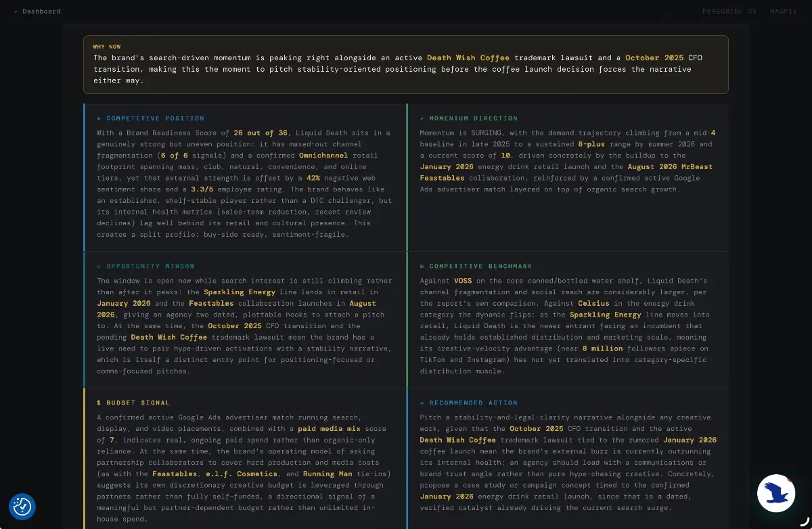Click 'Death Wish Coffee' in Recommended Action

click(457, 440)
